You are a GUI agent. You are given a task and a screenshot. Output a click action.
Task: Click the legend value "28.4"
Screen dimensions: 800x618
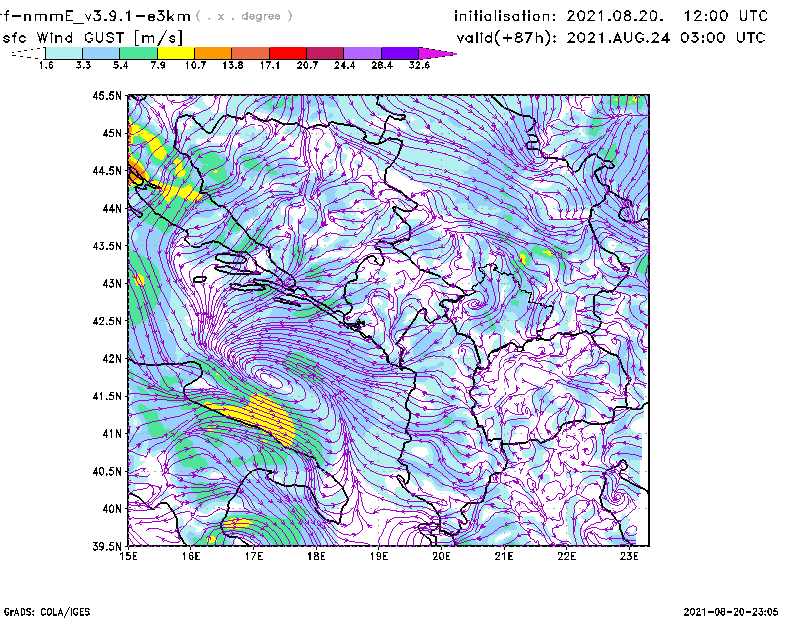click(x=382, y=65)
